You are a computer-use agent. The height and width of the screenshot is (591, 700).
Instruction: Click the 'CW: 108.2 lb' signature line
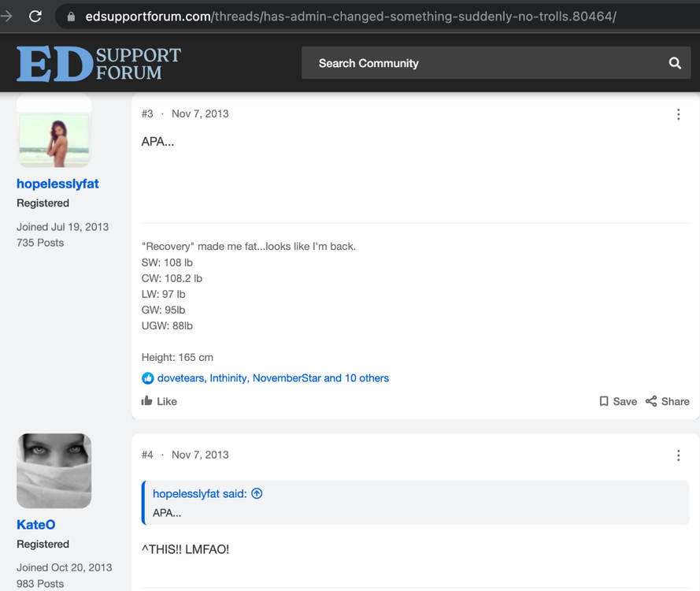(172, 278)
